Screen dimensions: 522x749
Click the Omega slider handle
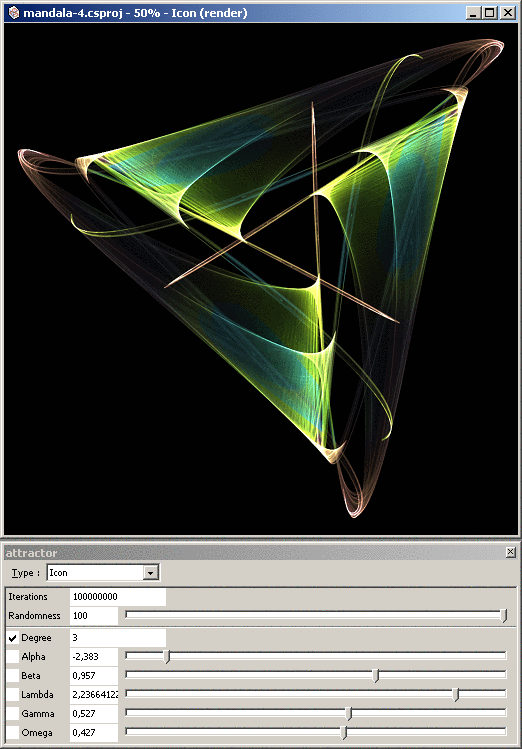(x=343, y=733)
